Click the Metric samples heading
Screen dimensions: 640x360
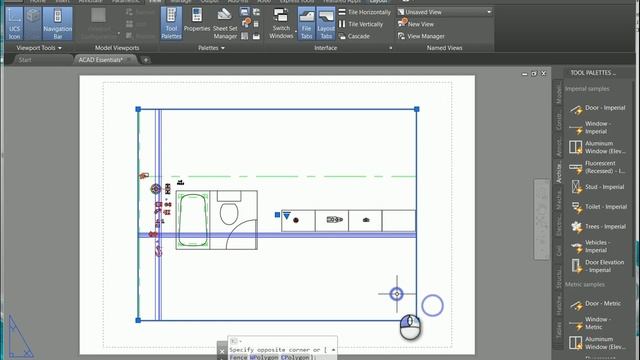(x=584, y=284)
